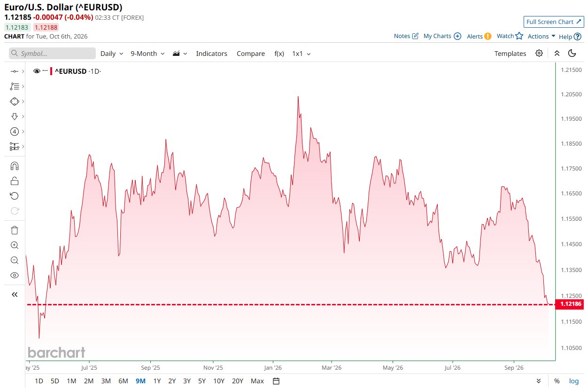Viewport: 588px width, 388px height.
Task: Toggle dark mode moon icon
Action: [572, 53]
